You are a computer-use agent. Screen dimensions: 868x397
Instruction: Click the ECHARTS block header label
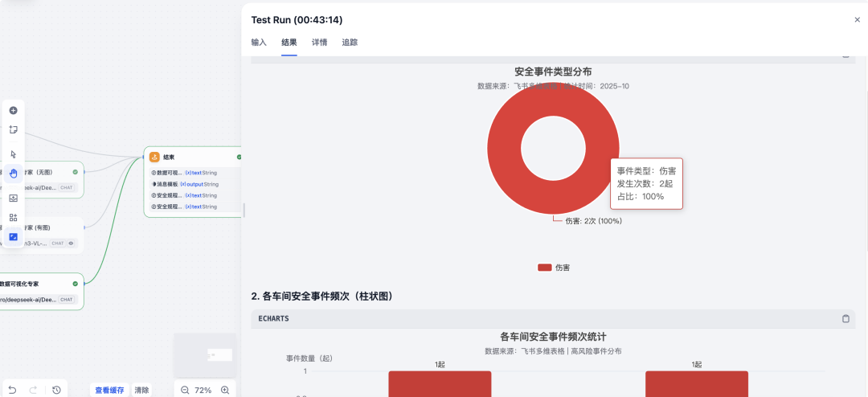(273, 319)
